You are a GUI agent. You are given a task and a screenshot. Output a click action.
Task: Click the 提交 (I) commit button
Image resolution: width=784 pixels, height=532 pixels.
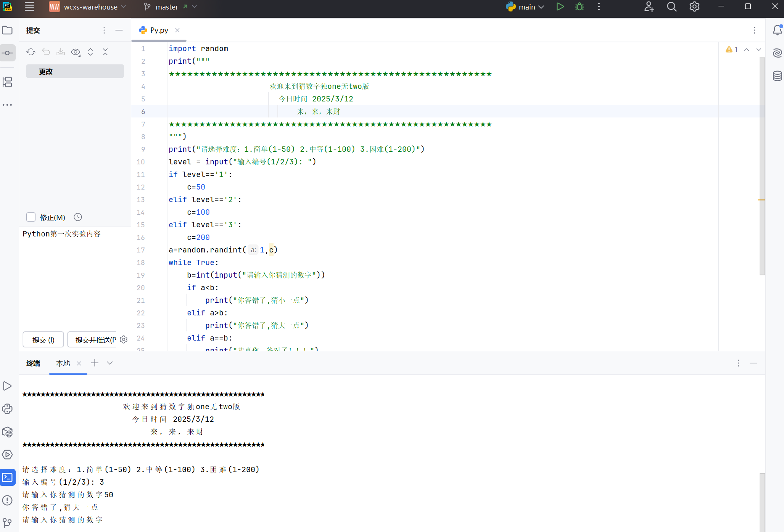click(43, 339)
